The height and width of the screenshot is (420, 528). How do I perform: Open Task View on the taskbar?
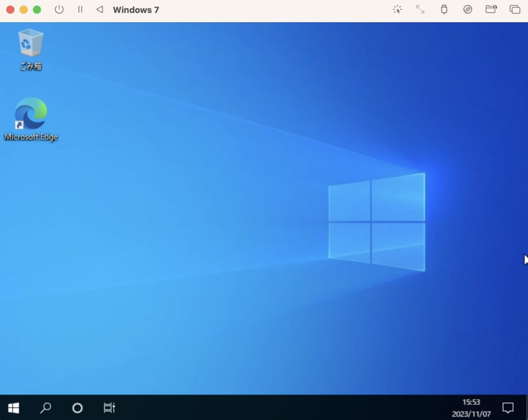[x=109, y=408]
